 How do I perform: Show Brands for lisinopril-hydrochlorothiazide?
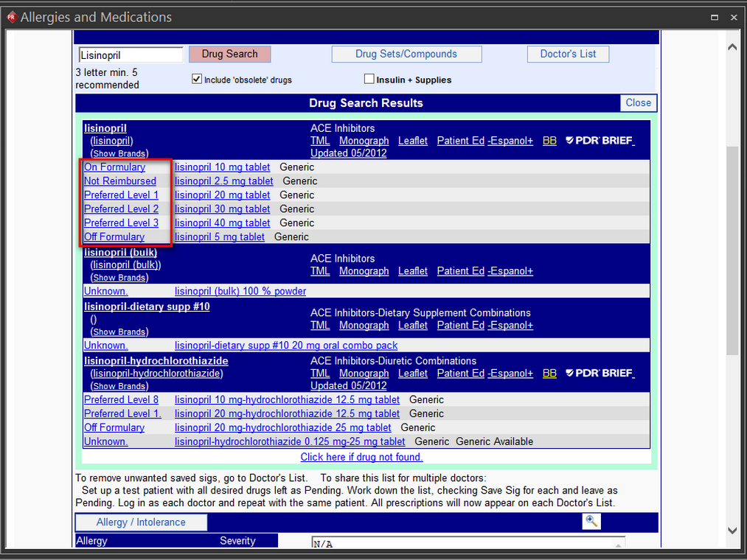click(x=119, y=386)
